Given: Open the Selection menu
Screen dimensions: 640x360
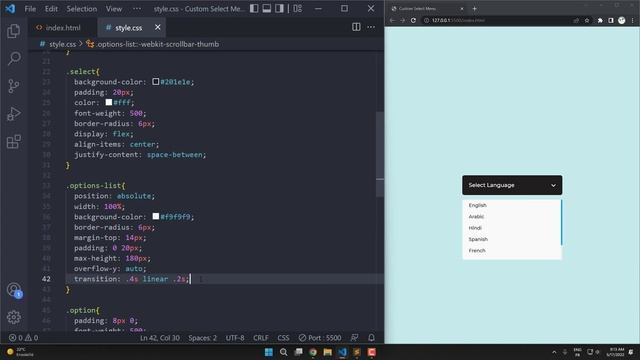Looking at the screenshot, I should 82,9.
